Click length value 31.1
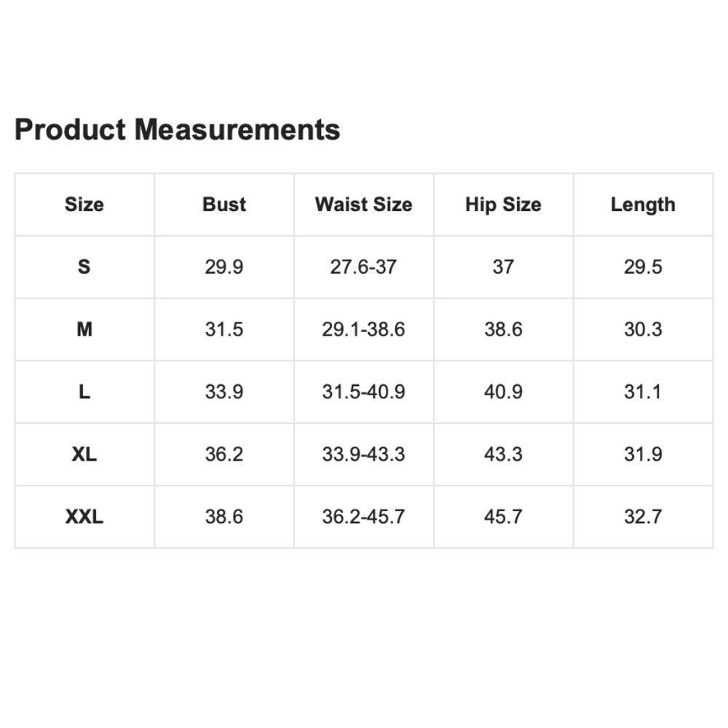The height and width of the screenshot is (728, 728). click(643, 392)
